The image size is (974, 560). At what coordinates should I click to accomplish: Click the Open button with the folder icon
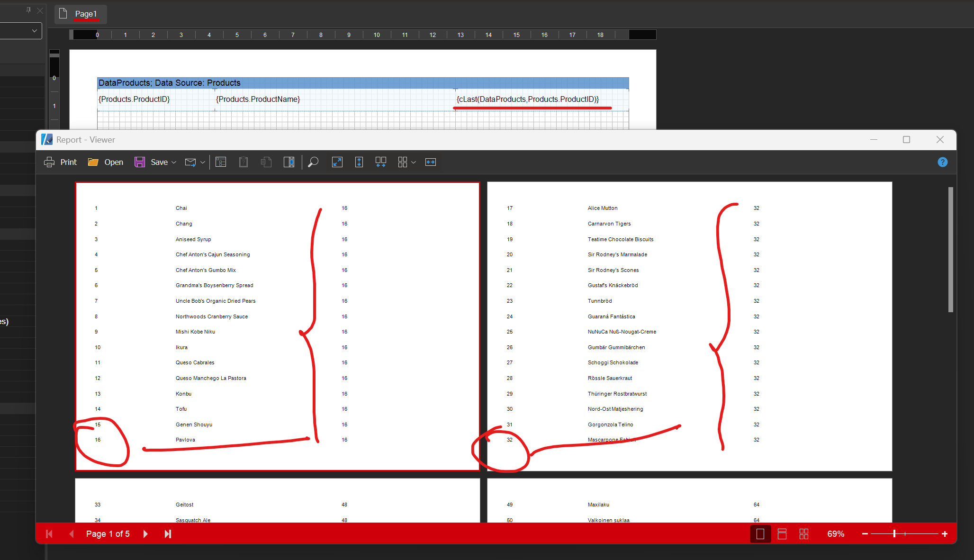[106, 162]
